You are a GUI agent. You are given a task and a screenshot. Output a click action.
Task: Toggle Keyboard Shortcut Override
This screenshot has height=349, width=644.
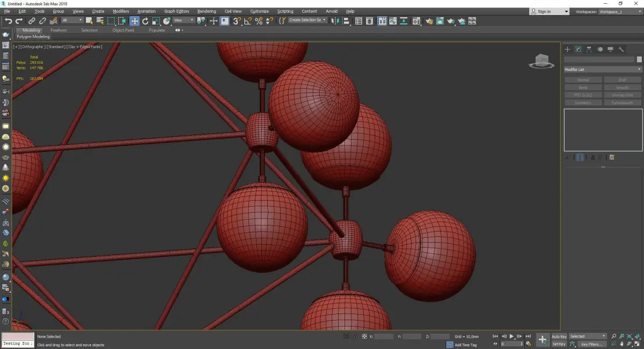coord(225,21)
